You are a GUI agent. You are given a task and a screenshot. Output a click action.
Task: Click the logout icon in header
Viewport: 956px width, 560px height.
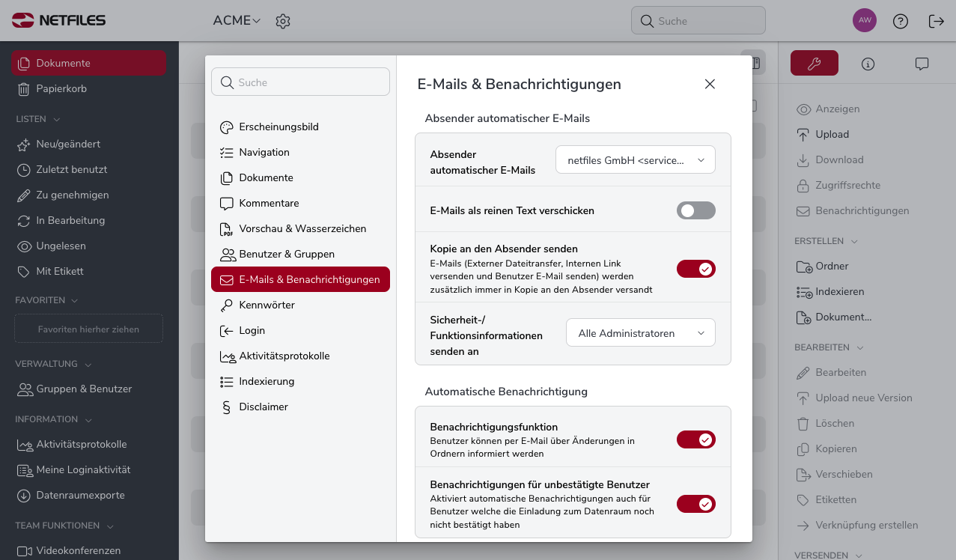point(936,21)
